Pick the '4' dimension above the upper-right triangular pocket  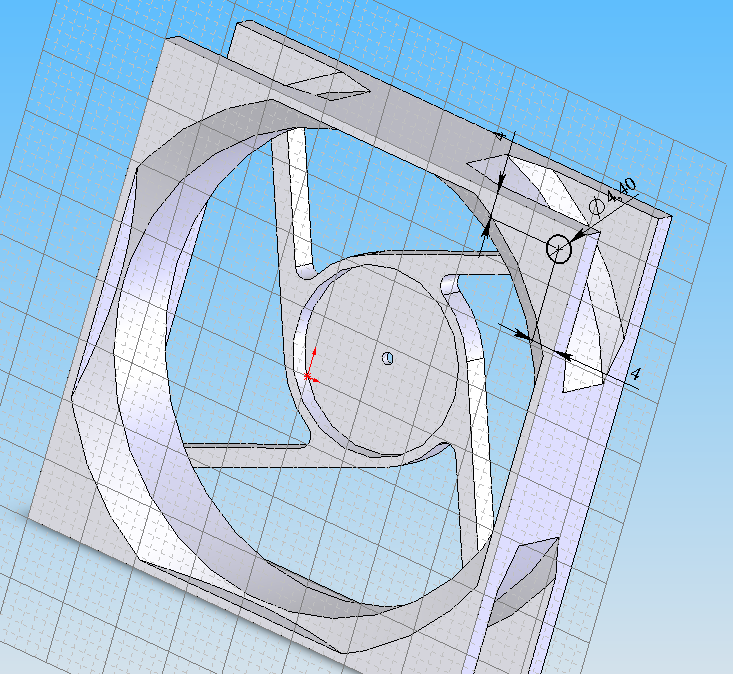click(x=501, y=136)
